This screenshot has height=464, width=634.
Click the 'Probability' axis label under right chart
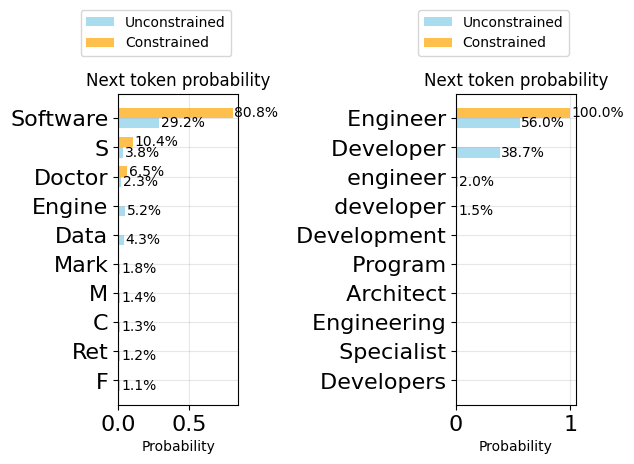point(515,446)
